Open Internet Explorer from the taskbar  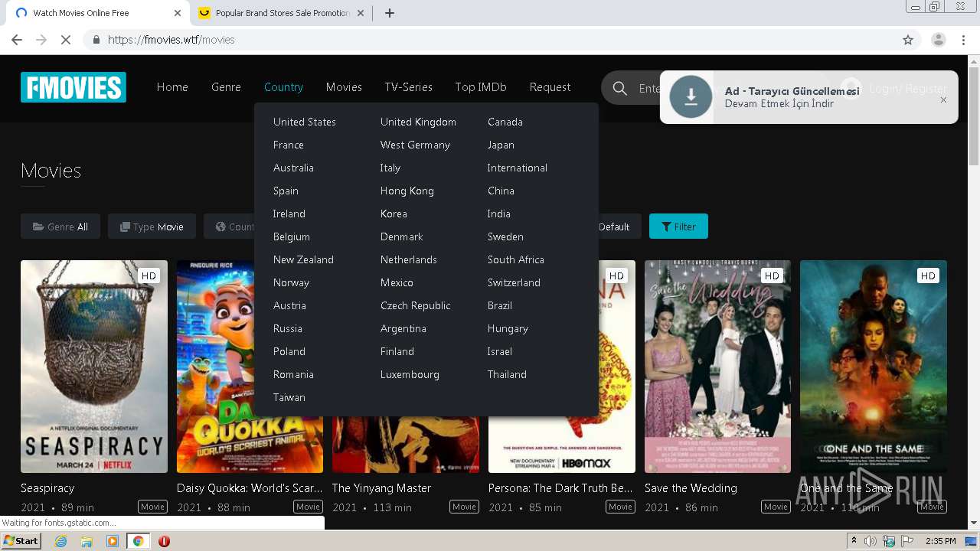[60, 541]
